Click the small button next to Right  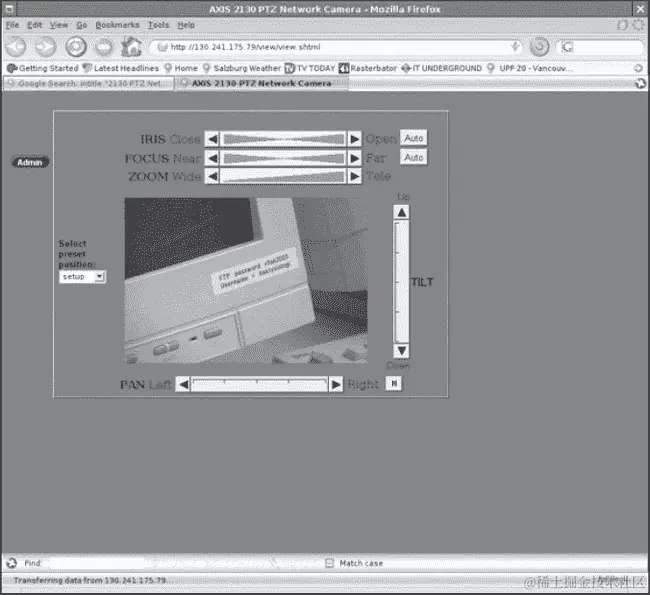(x=393, y=383)
